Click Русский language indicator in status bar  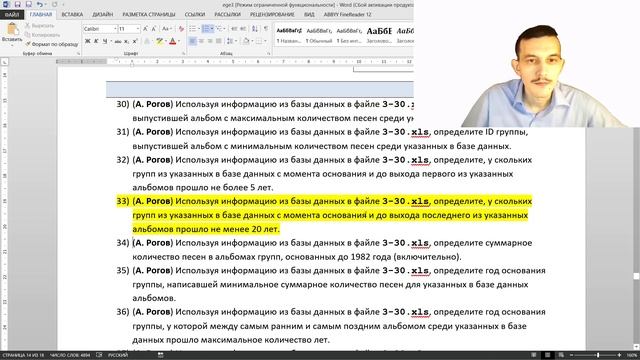click(118, 356)
